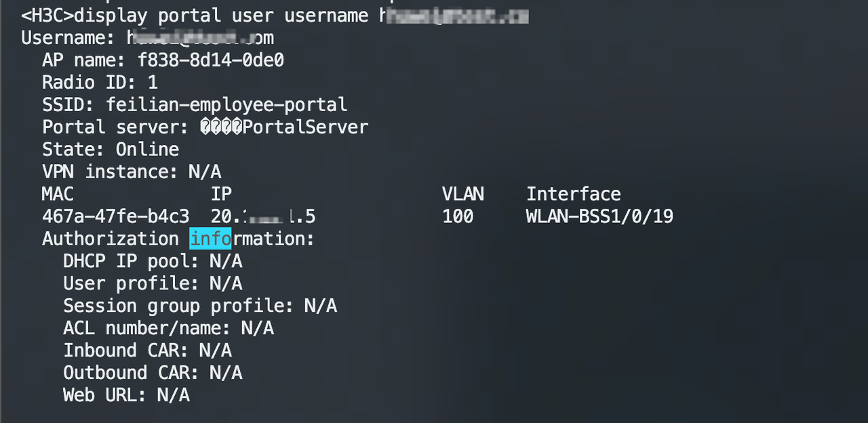The image size is (868, 423).
Task: Click the interface WLAN-BSS1/0/19 value
Action: click(x=599, y=216)
